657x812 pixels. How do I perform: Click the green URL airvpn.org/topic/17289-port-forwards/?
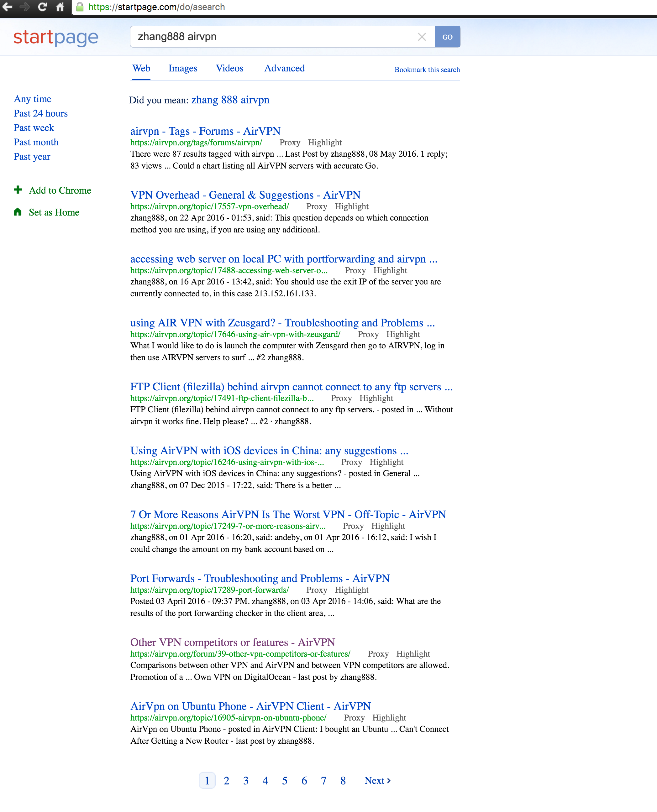[209, 590]
